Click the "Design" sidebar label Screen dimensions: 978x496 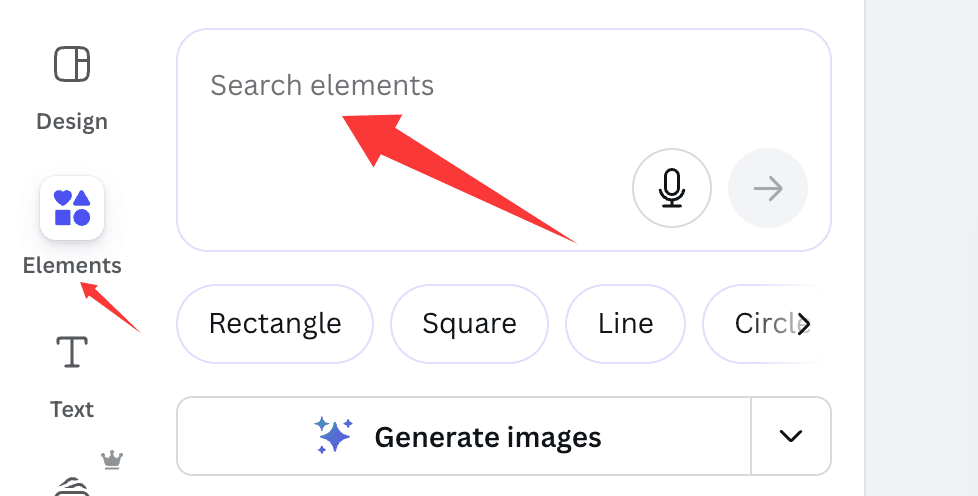tap(71, 122)
